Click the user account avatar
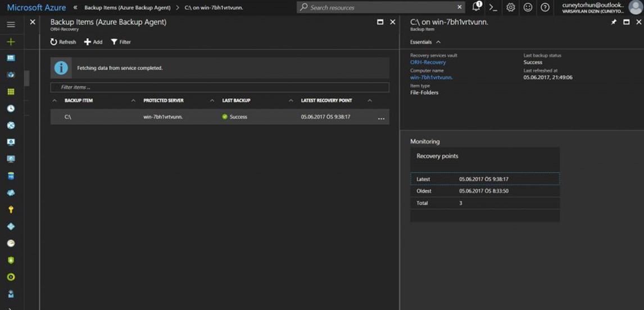The image size is (644, 310). coord(636,7)
